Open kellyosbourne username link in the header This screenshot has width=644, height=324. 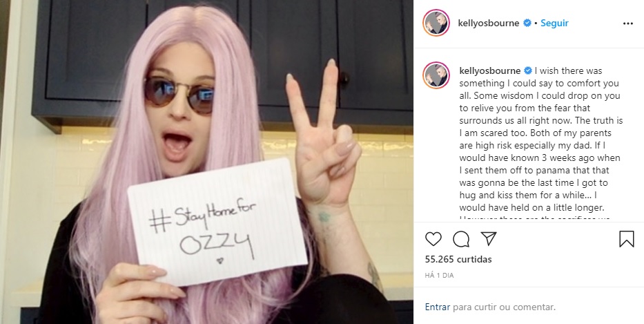[x=488, y=23]
